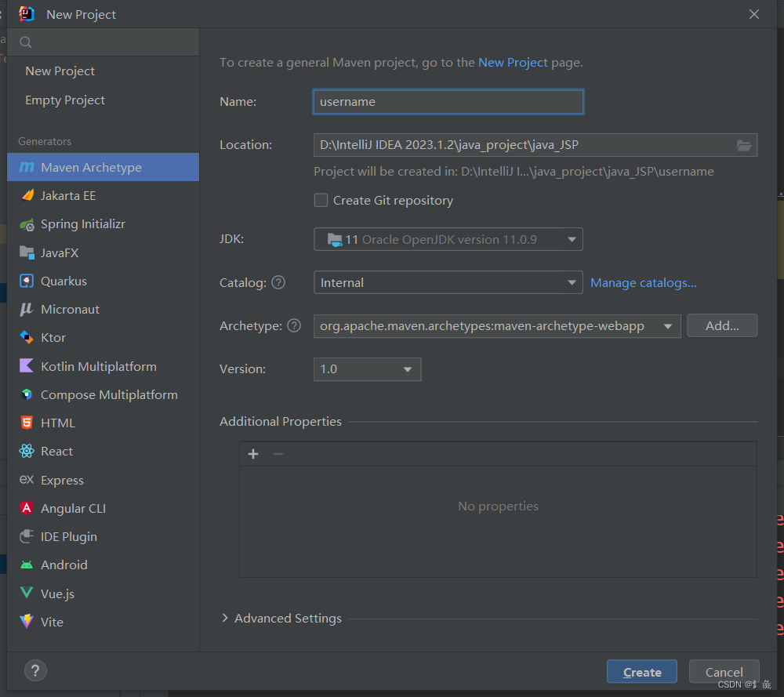Select the IDE Plugin label

point(68,537)
